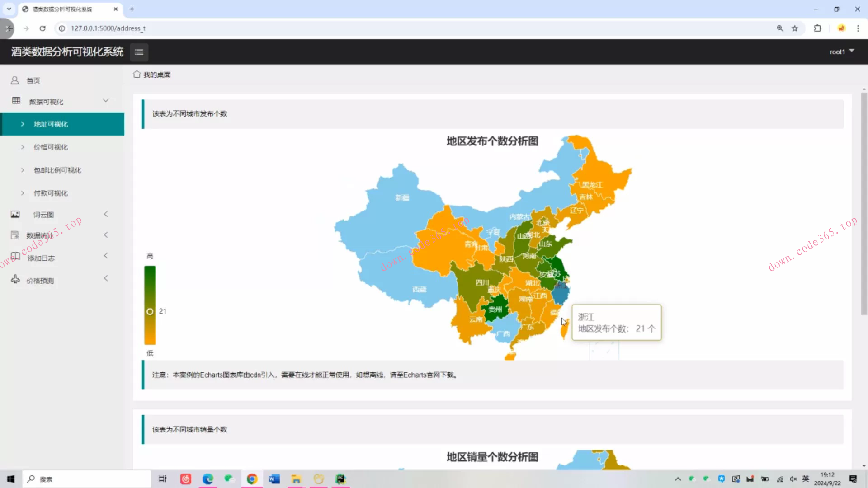
Task: Click the 数据统计 document icon
Action: pos(15,235)
